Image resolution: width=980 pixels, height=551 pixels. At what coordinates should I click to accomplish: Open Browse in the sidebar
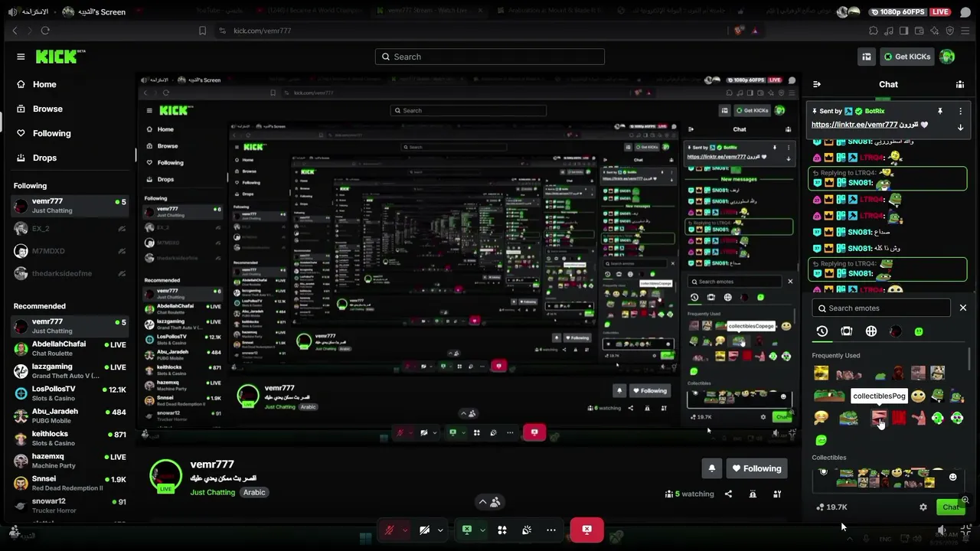(40, 109)
